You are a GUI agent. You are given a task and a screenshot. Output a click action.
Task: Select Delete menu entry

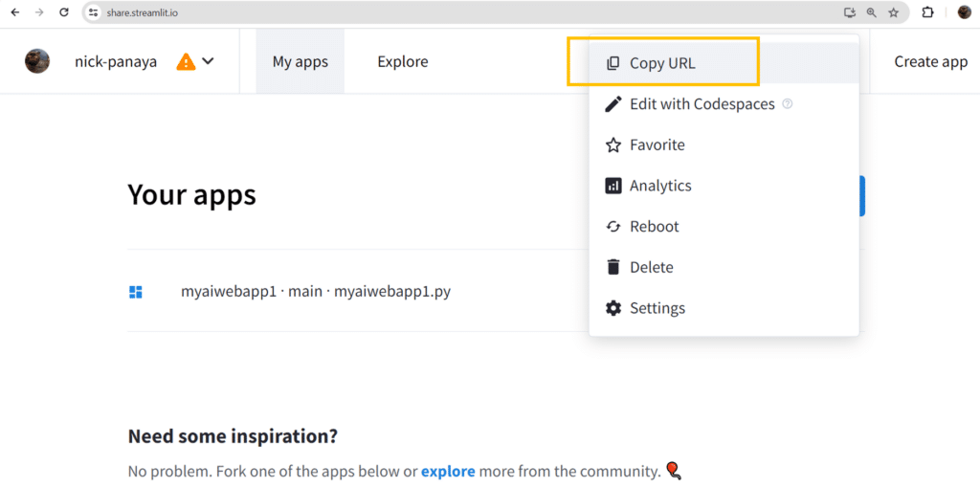[724, 267]
